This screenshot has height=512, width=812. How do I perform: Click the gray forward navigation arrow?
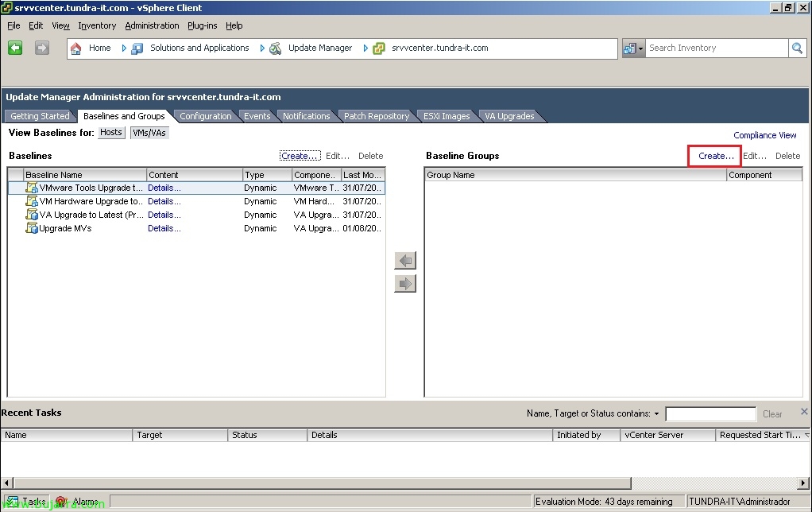[42, 48]
